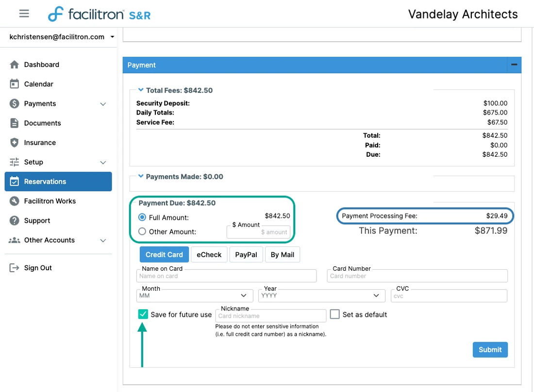Switch to the eCheck payment tab

tap(209, 255)
